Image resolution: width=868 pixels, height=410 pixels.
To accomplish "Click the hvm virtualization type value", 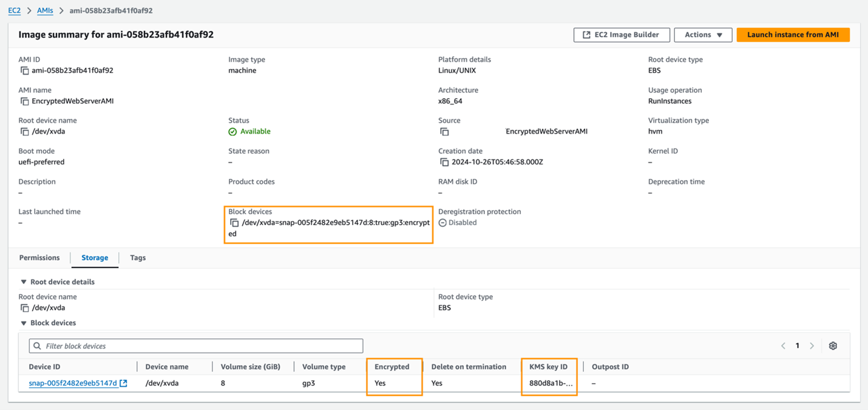I will click(655, 132).
